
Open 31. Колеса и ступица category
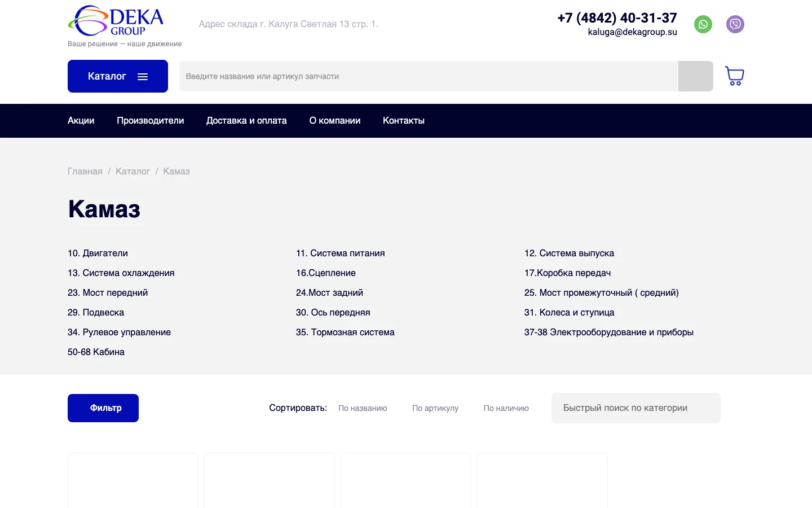(x=570, y=313)
